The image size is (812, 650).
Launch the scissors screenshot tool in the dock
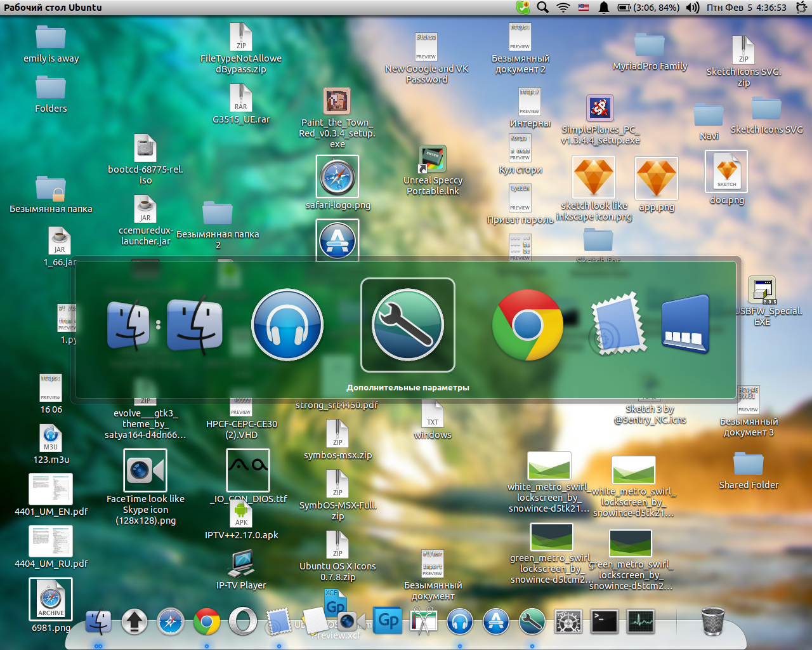(424, 622)
